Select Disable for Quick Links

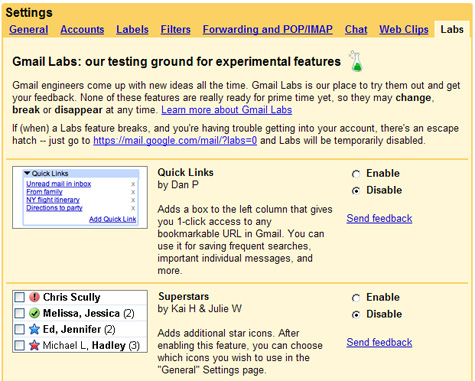356,191
